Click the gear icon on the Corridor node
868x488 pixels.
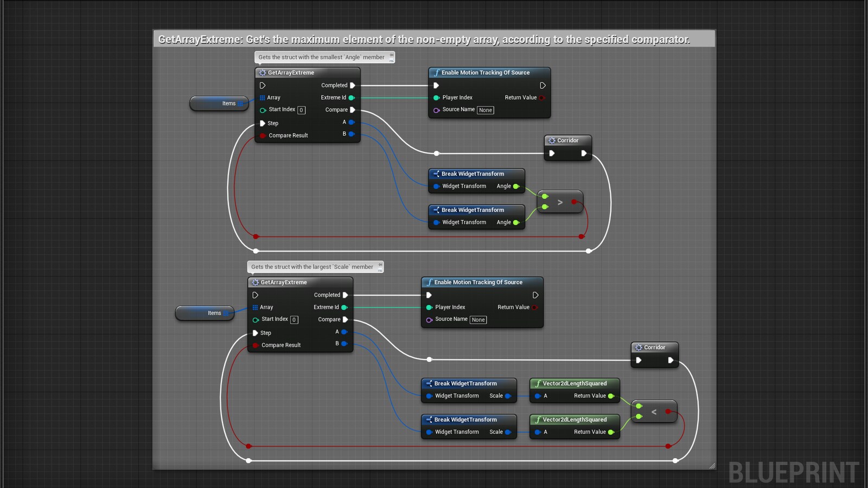pos(551,140)
